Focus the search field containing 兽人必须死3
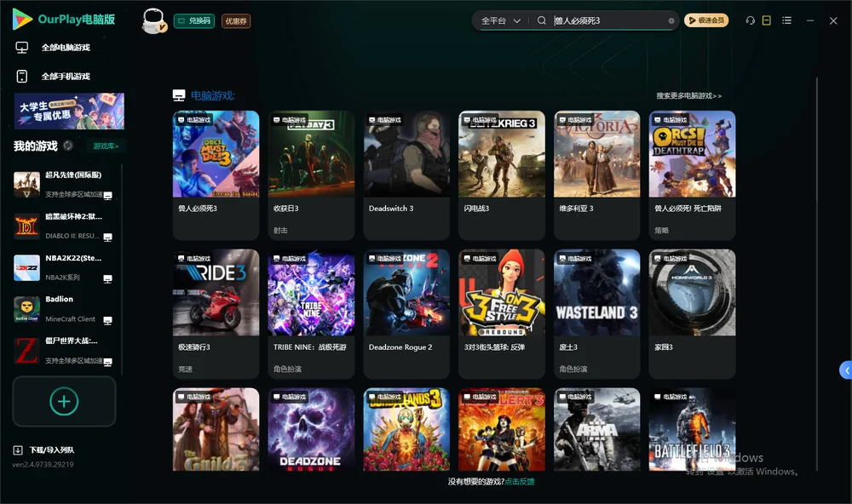The image size is (852, 504). point(608,20)
